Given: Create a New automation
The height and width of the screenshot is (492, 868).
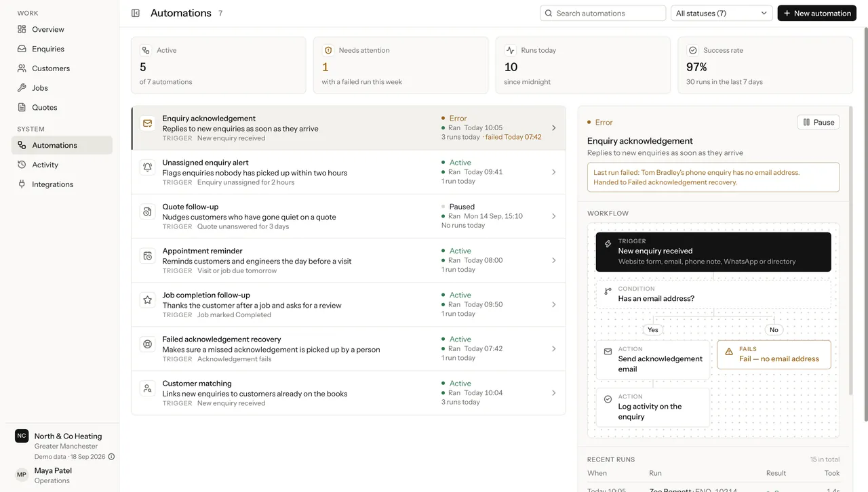Looking at the screenshot, I should 816,13.
